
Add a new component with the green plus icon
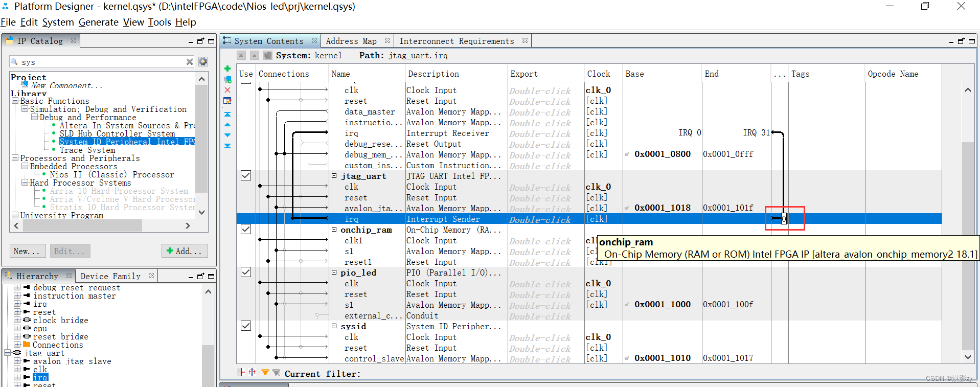coord(227,69)
